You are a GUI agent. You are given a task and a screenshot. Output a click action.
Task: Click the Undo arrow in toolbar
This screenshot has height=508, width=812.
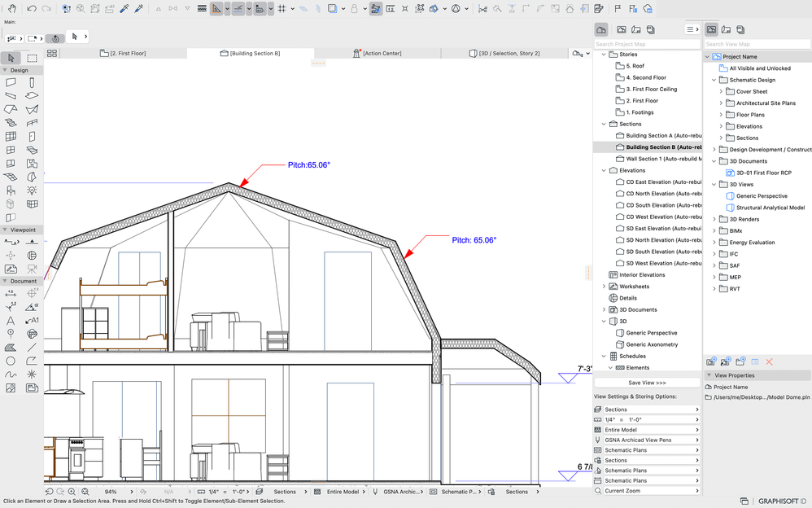click(31, 9)
